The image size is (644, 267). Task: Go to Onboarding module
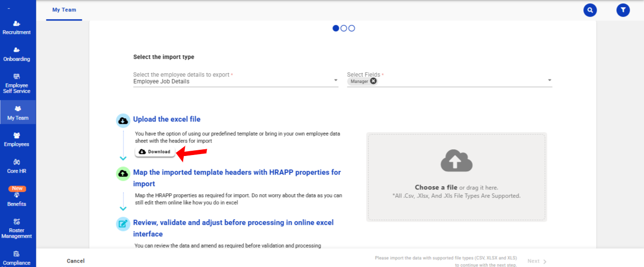pyautogui.click(x=17, y=54)
